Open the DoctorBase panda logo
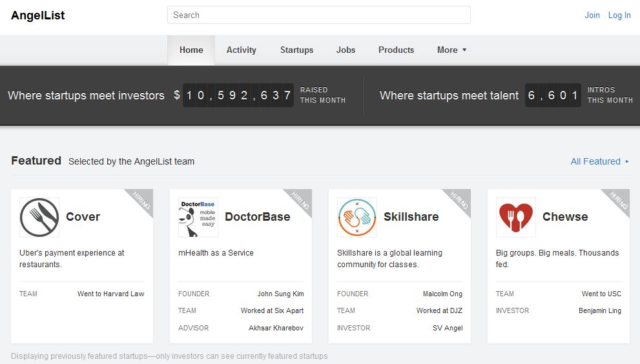Image resolution: width=640 pixels, height=364 pixels. (x=198, y=217)
